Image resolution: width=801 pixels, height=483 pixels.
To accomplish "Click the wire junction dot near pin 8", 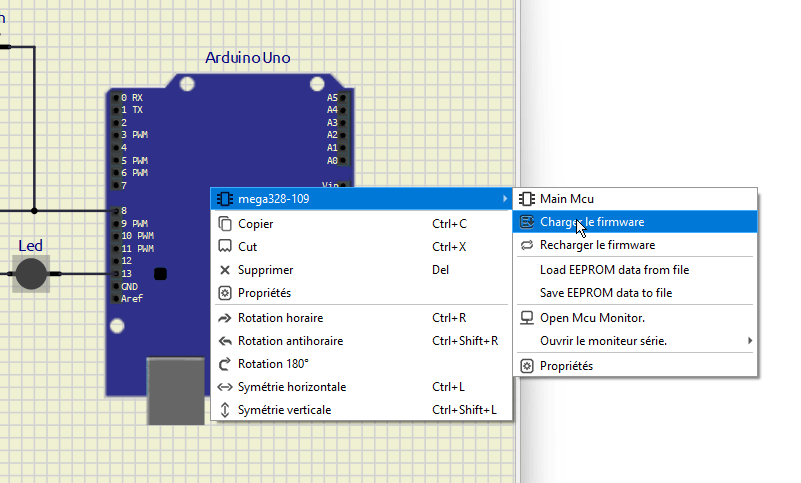I will pyautogui.click(x=34, y=211).
